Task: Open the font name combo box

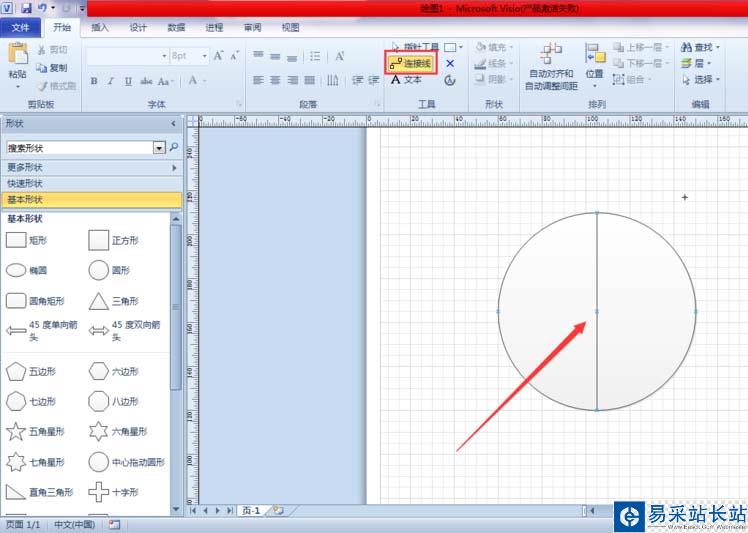Action: pos(126,56)
